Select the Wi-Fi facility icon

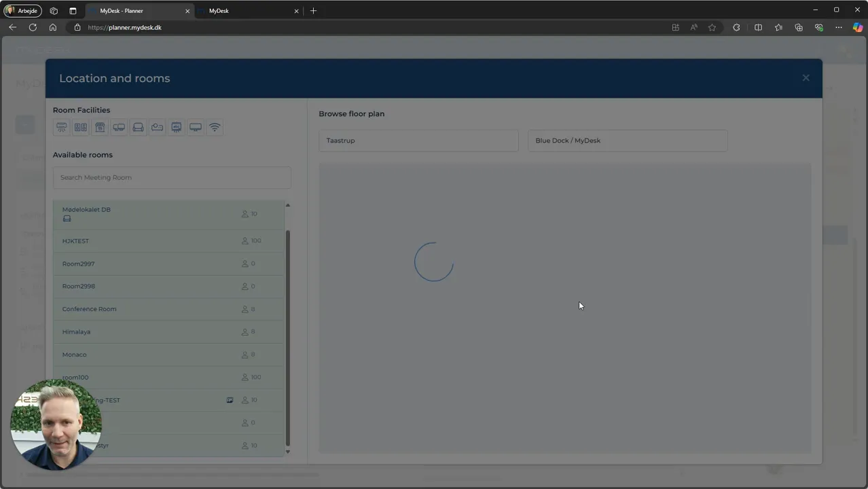[x=215, y=128]
